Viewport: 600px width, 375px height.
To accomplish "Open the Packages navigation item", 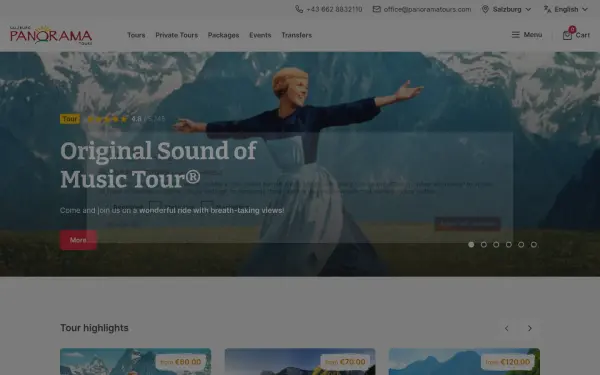I will click(223, 35).
